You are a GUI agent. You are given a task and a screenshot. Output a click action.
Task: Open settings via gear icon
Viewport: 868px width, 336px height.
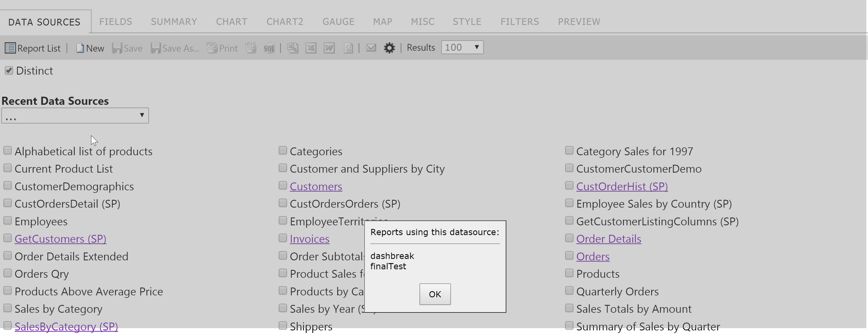coord(389,48)
